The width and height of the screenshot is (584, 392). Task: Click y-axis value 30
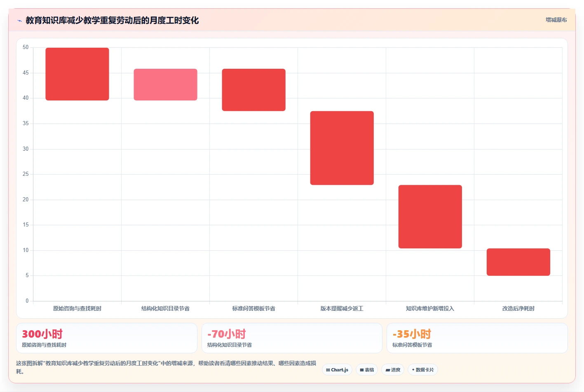[26, 149]
